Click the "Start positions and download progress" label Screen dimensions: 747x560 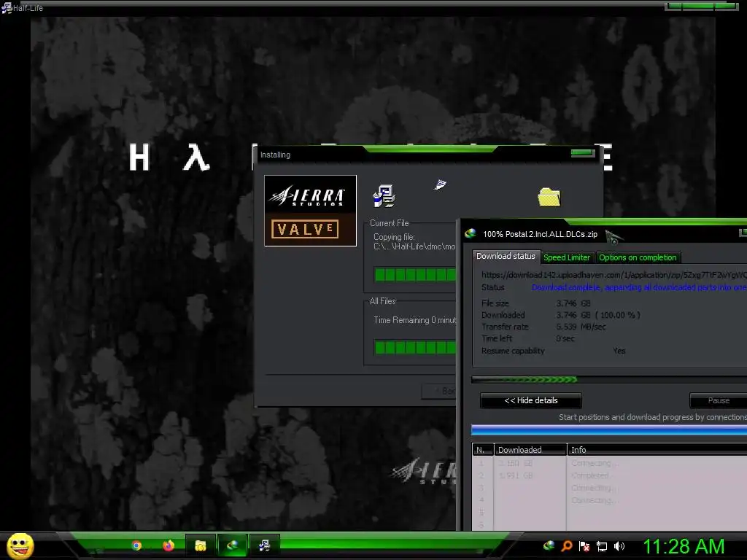coord(653,417)
